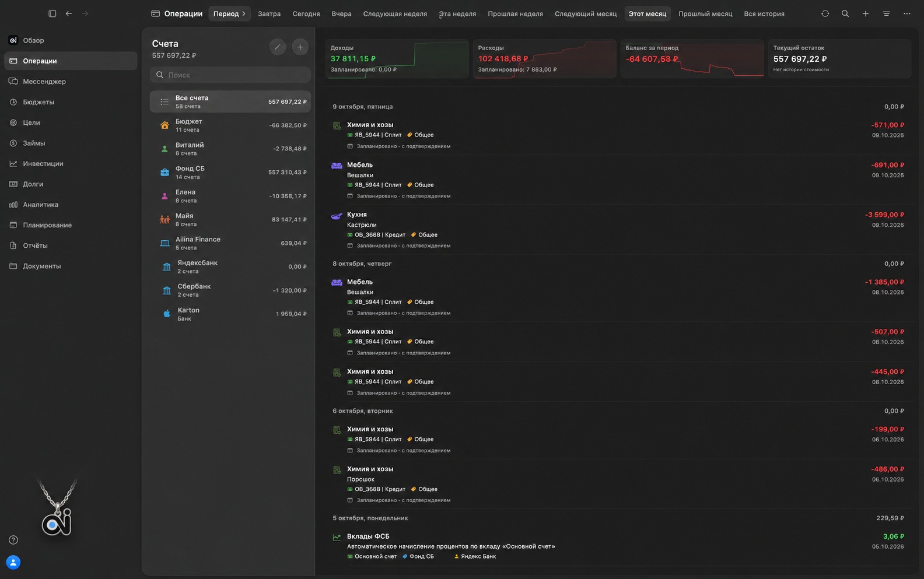
Task: Select the Все счета account group
Action: (x=230, y=101)
